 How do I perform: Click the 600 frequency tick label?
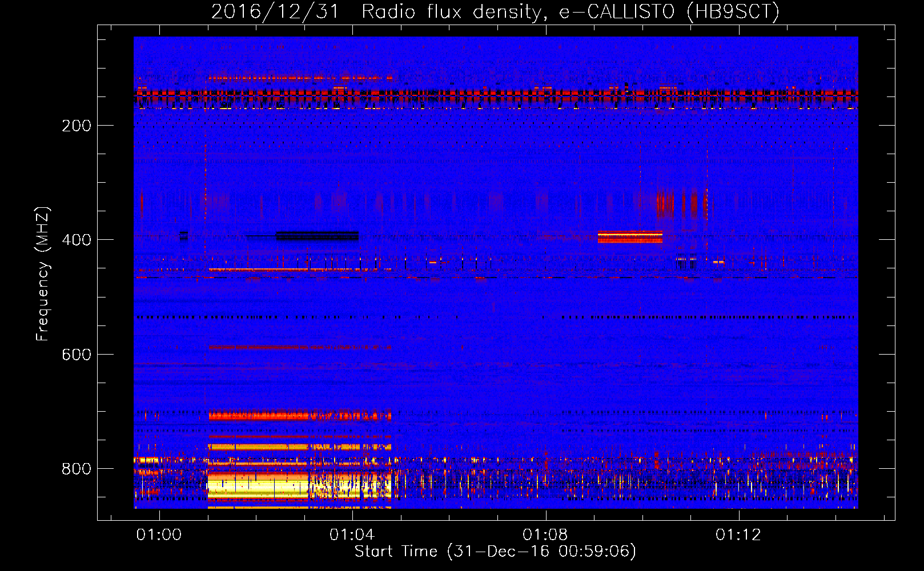tap(77, 355)
